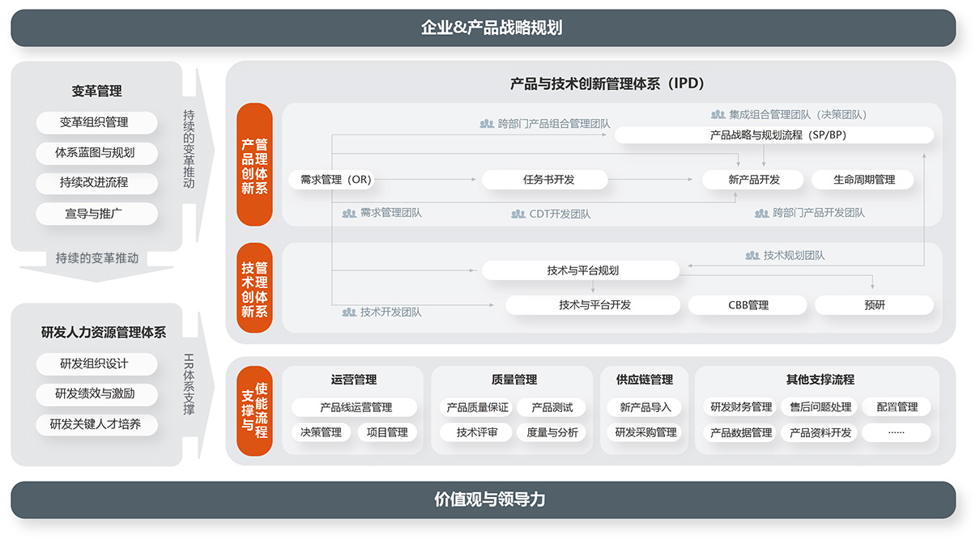Image resolution: width=980 pixels, height=544 pixels.
Task: Click the 新产品开发 box
Action: [753, 180]
